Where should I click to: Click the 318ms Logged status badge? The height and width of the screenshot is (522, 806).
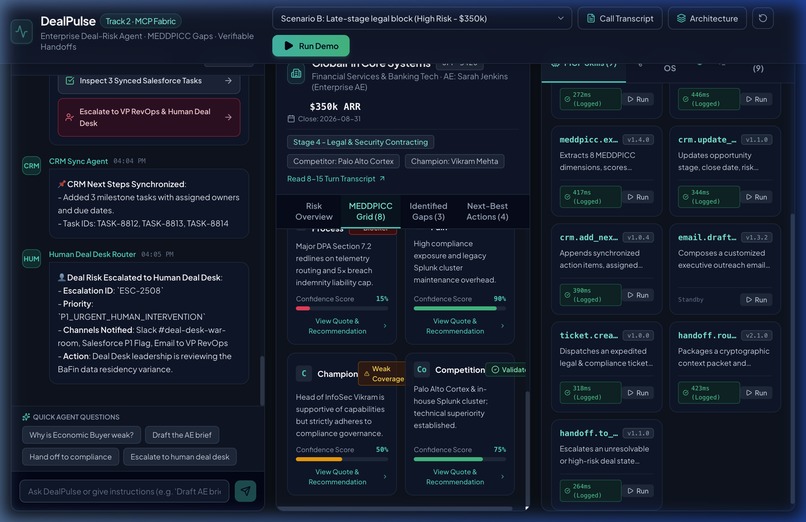pyautogui.click(x=590, y=393)
